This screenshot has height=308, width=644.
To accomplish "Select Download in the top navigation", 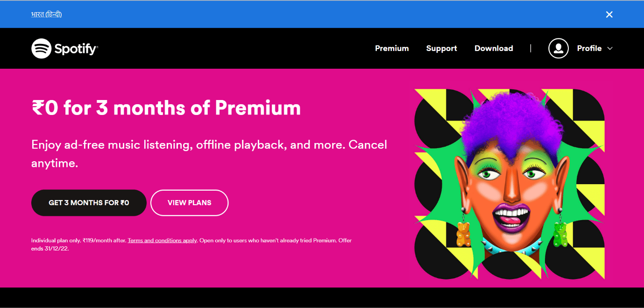I will click(494, 49).
